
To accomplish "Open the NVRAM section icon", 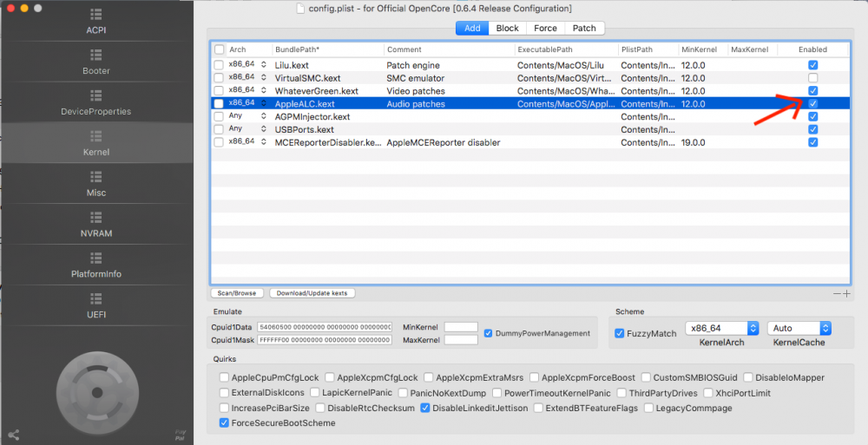I will (95, 217).
